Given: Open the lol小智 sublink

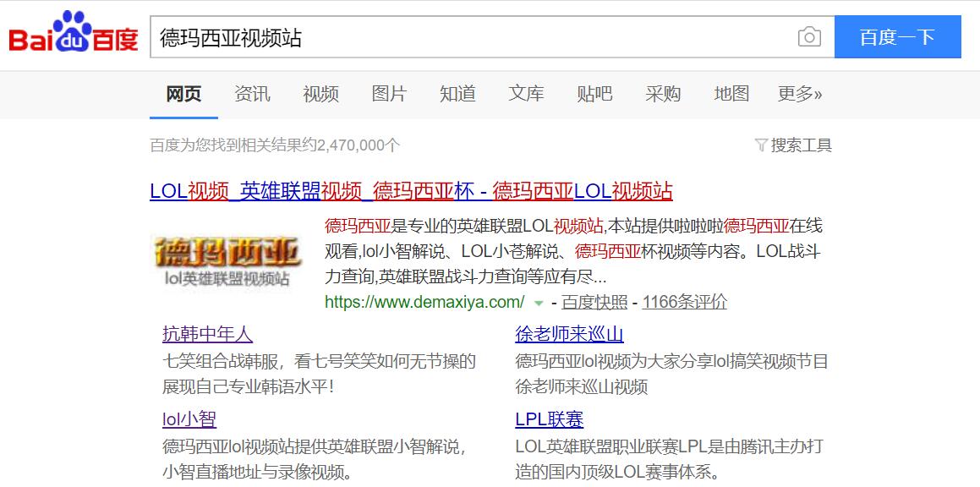Looking at the screenshot, I should [189, 419].
